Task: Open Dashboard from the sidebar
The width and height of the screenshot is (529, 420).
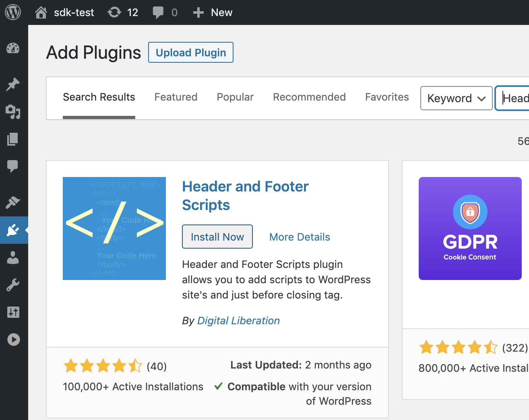Action: pos(13,48)
